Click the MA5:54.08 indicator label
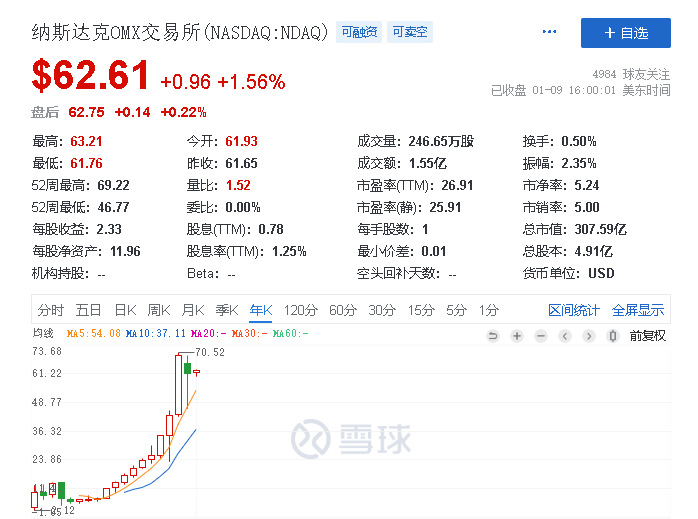This screenshot has height=519, width=698. click(93, 333)
